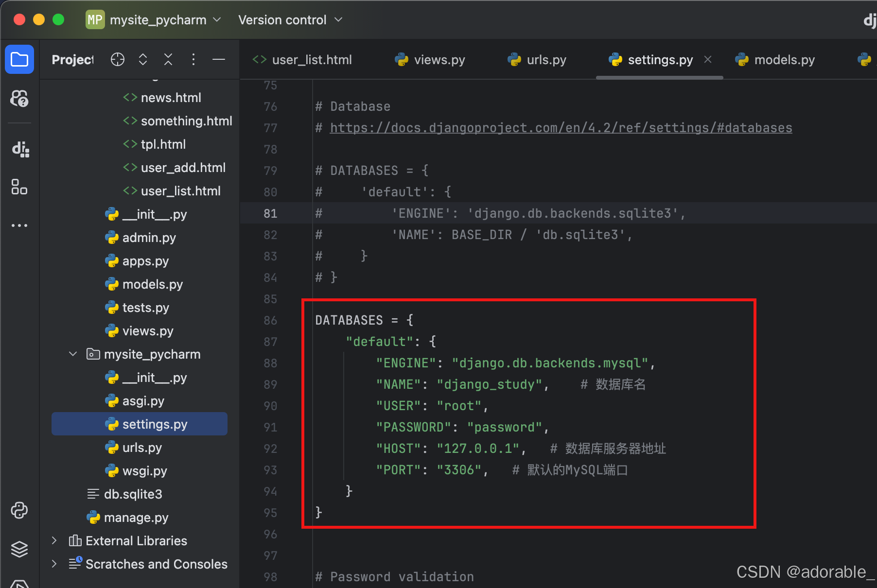Select db.sqlite3 in the project tree
This screenshot has height=588, width=877.
click(x=133, y=494)
